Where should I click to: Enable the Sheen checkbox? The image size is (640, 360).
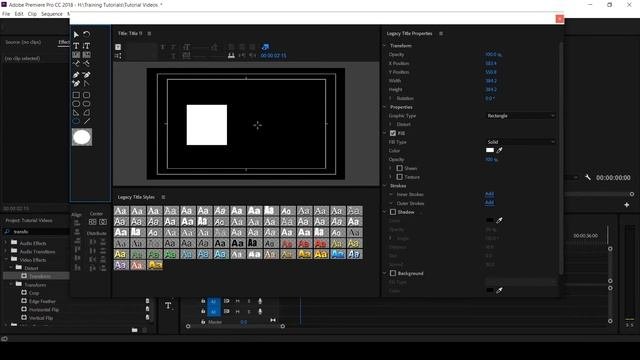[x=400, y=168]
